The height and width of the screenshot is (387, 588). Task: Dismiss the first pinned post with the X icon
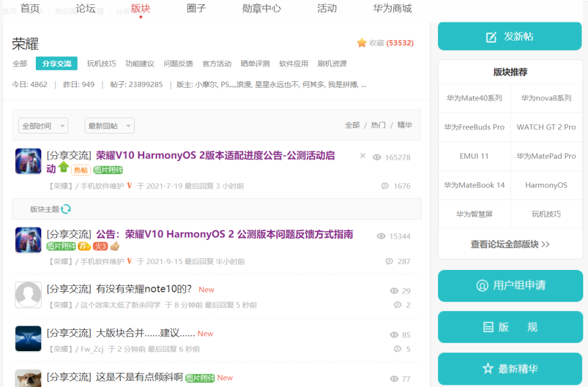362,156
